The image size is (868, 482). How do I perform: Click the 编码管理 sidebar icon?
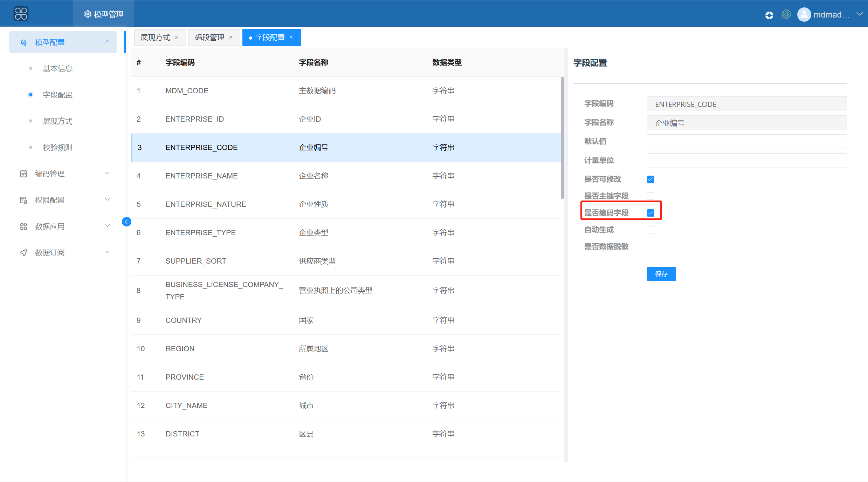(23, 174)
